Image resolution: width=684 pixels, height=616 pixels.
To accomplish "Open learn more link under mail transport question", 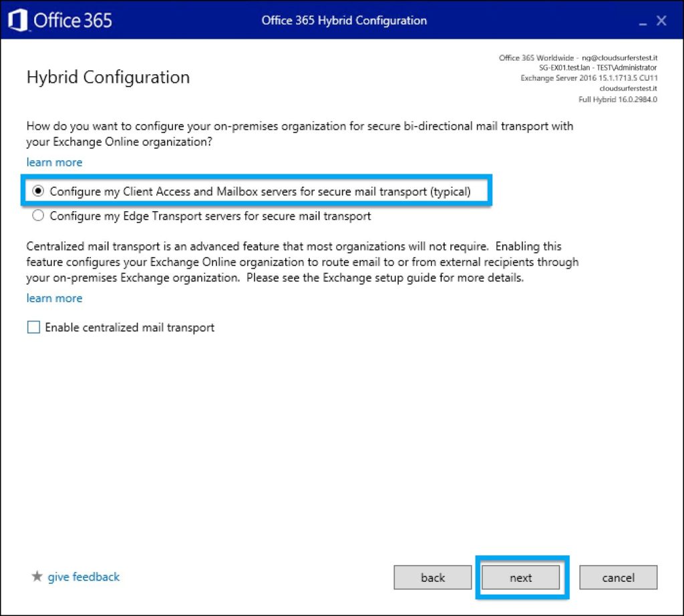I will click(55, 162).
